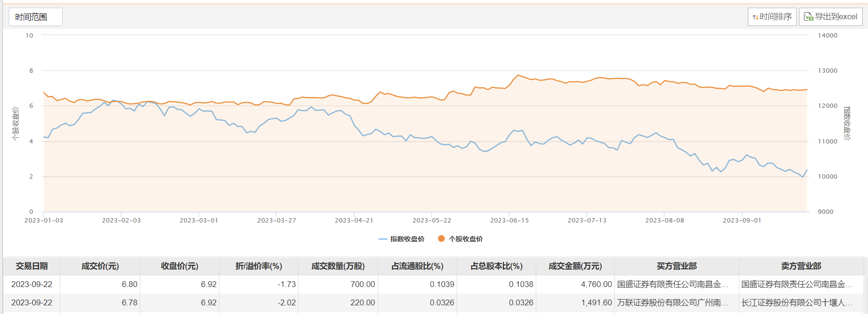Screen dimensions: 868x314
Task: Click the orange 个股收盘价 legend dot
Action: pos(441,238)
